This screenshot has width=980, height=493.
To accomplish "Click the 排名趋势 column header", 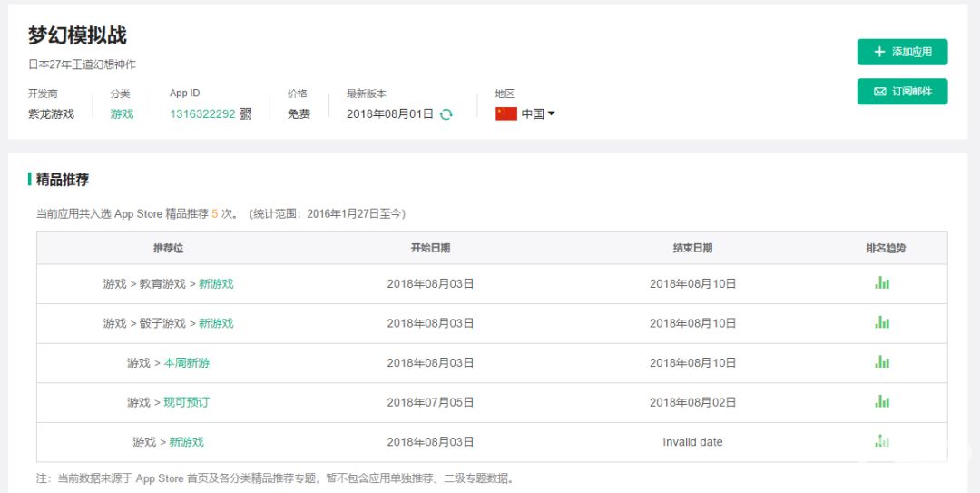I will (886, 248).
